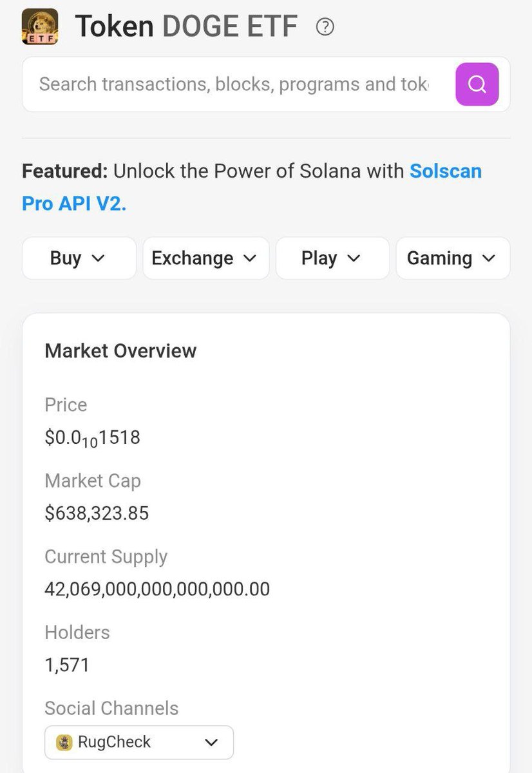This screenshot has height=773, width=532.
Task: Click the Holders count 1,571
Action: pos(67,665)
